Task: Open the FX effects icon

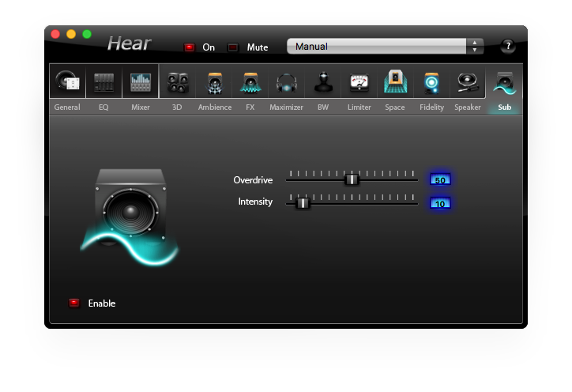Action: [x=250, y=82]
